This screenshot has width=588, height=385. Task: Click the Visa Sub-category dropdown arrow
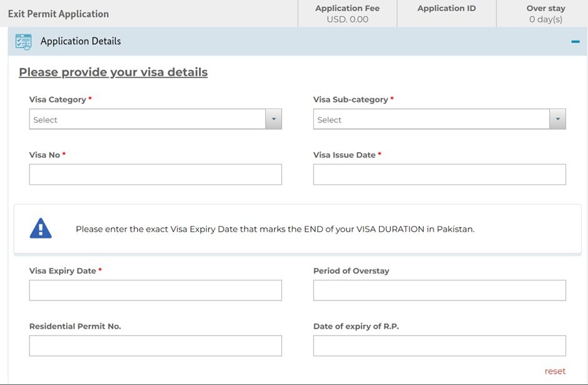click(x=557, y=120)
